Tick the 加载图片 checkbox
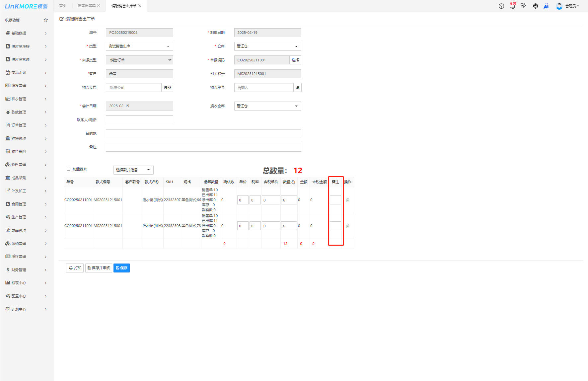The height and width of the screenshot is (381, 588). (x=68, y=169)
